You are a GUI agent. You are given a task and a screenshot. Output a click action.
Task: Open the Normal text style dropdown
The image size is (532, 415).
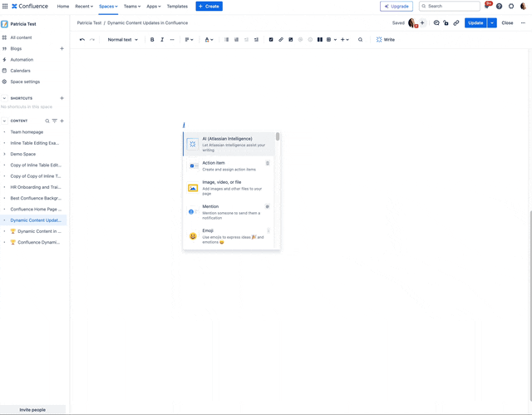point(122,40)
